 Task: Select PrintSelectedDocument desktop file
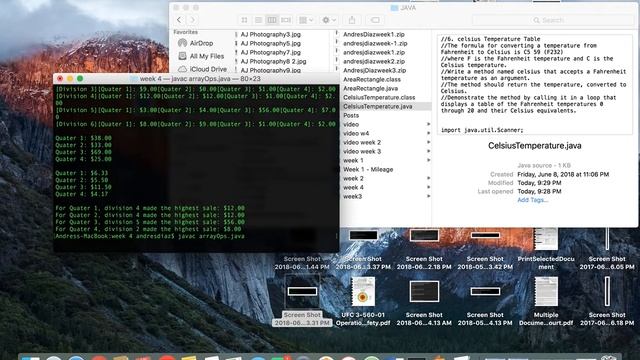pyautogui.click(x=546, y=239)
